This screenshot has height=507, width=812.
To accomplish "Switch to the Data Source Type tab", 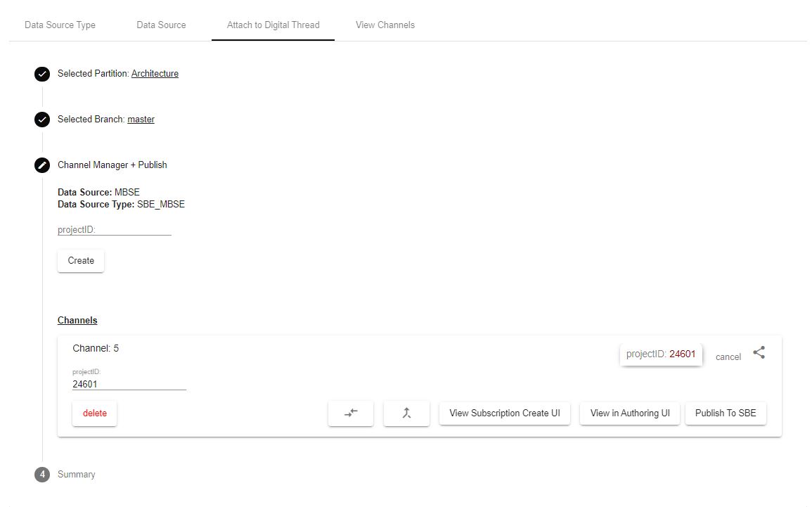I will 60,25.
